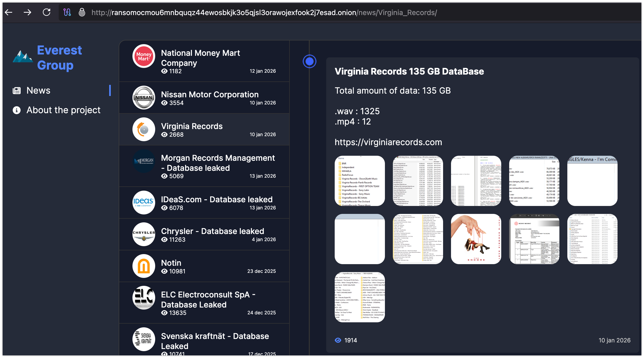Viewport: 644px width, 358px height.
Task: Click the eye icon beside 10981 views
Action: (164, 271)
